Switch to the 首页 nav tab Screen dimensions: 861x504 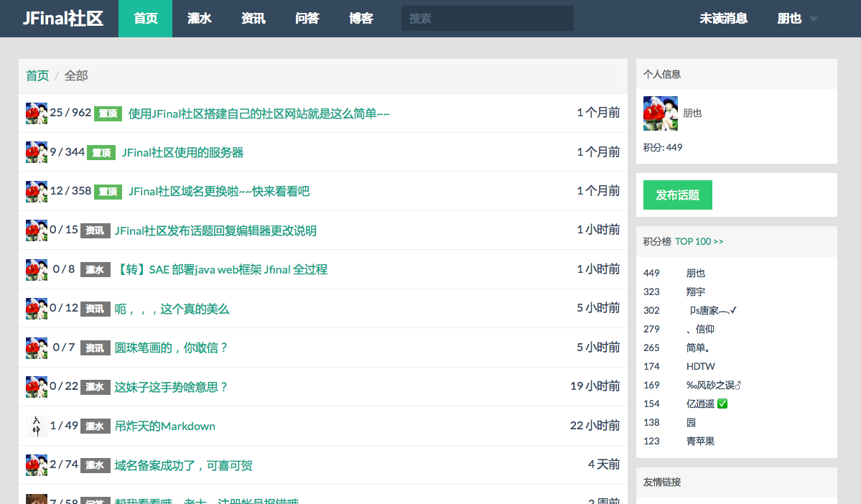click(146, 19)
